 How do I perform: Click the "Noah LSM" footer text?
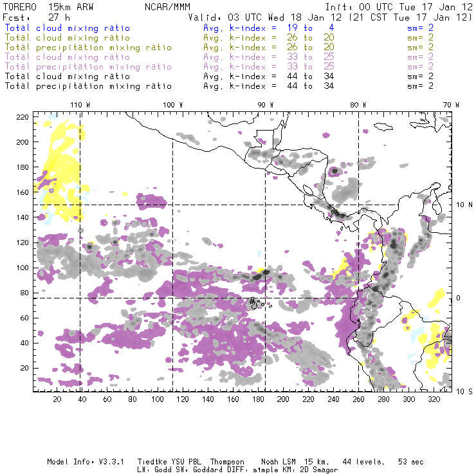pyautogui.click(x=279, y=462)
